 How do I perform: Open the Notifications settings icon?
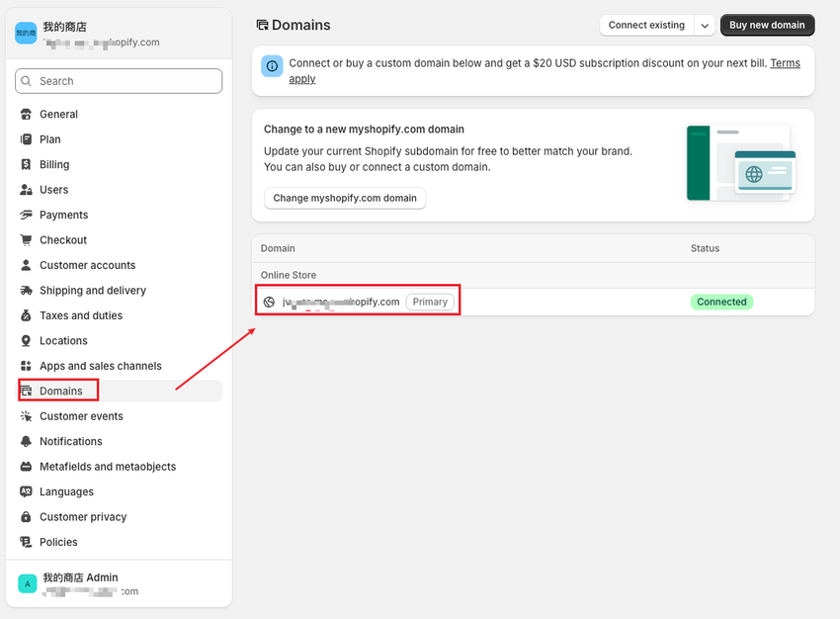(27, 441)
